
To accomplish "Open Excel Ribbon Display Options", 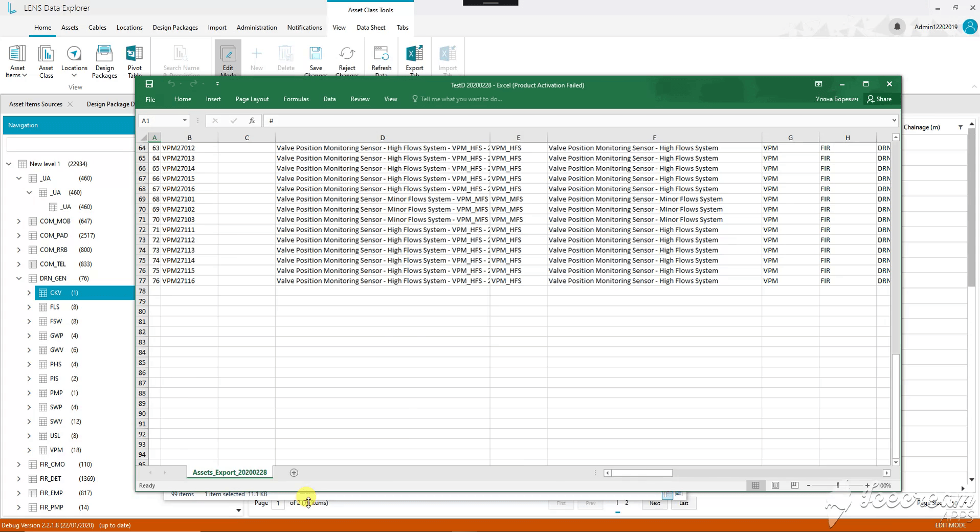I will [x=818, y=84].
